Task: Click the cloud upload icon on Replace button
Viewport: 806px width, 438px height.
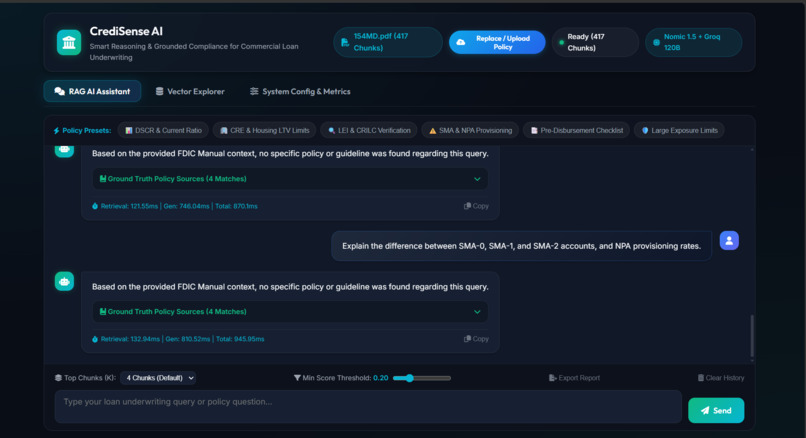Action: (x=461, y=42)
